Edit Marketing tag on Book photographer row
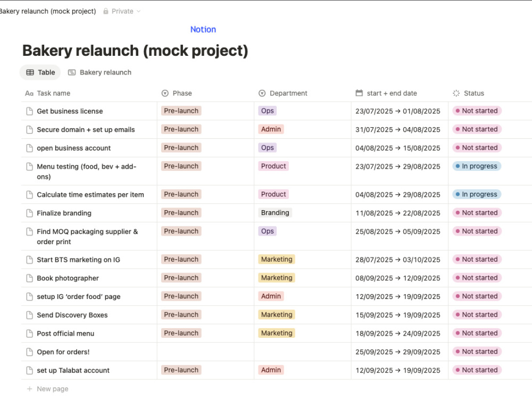Screen dimensions: 532x399 point(277,278)
